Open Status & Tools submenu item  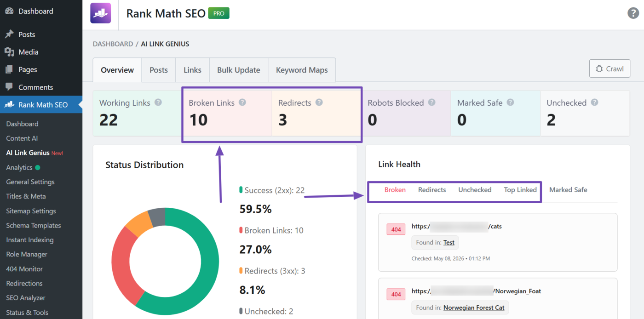pyautogui.click(x=27, y=313)
